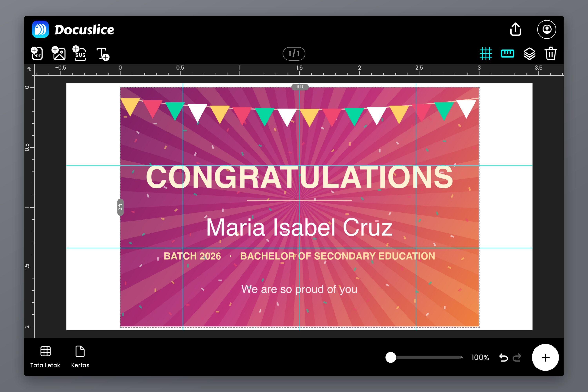
Task: Toggle the grid overlay
Action: click(x=486, y=54)
